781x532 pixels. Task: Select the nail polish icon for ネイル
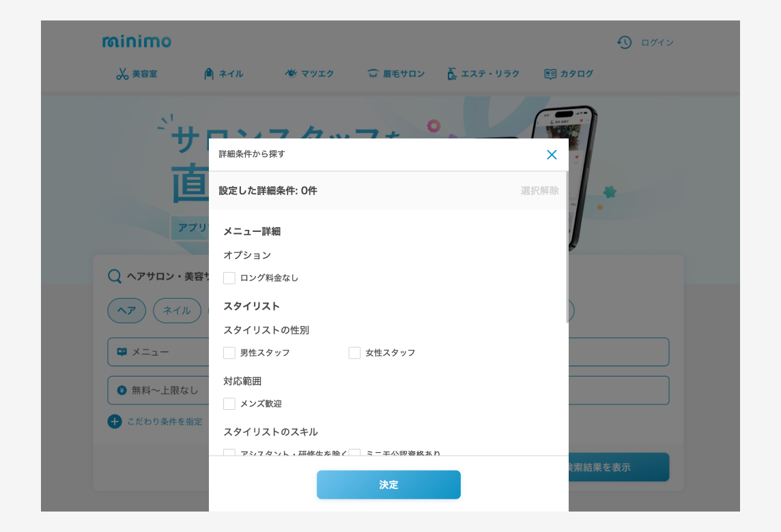point(209,74)
